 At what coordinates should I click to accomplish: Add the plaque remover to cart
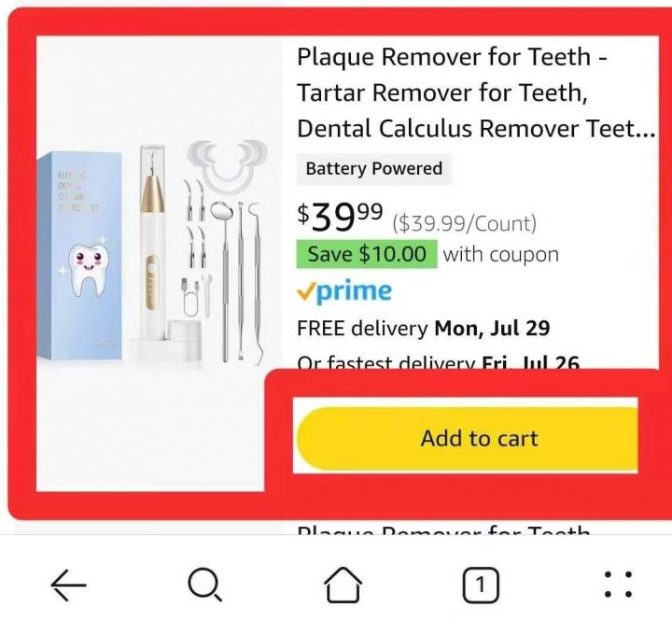tap(468, 438)
